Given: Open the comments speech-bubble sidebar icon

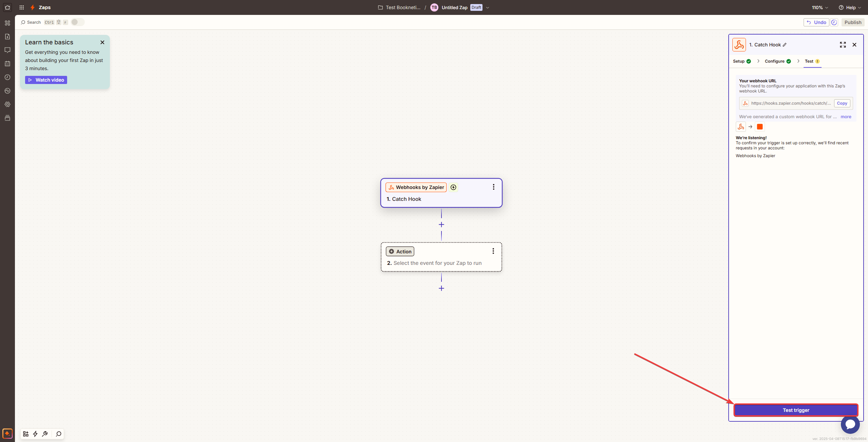Looking at the screenshot, I should tap(7, 50).
